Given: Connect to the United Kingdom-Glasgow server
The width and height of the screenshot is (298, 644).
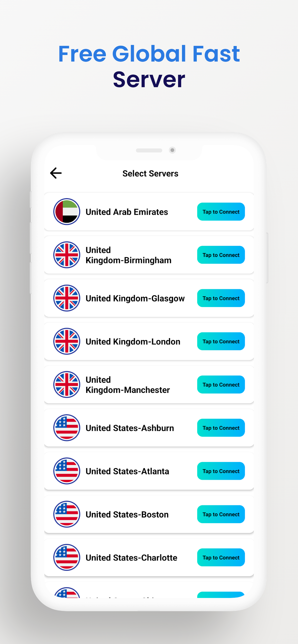Looking at the screenshot, I should click(221, 298).
